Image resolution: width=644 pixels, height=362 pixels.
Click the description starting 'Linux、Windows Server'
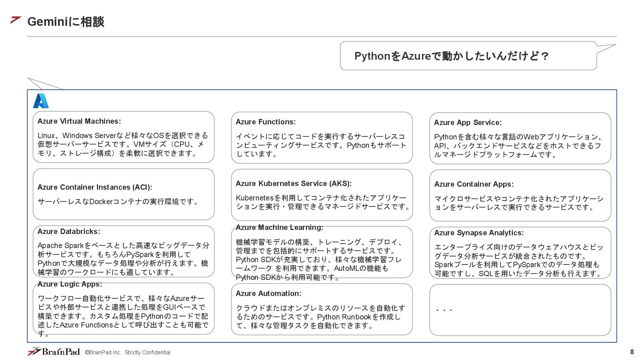click(123, 144)
